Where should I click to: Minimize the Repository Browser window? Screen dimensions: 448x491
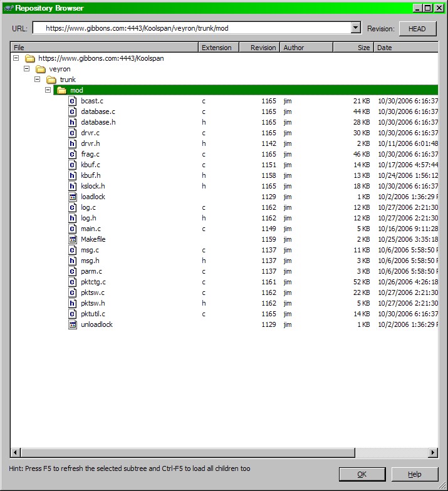[417, 8]
